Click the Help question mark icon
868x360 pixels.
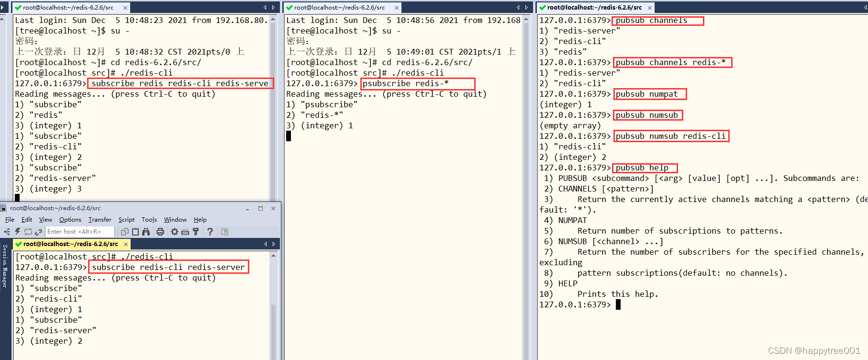[210, 232]
